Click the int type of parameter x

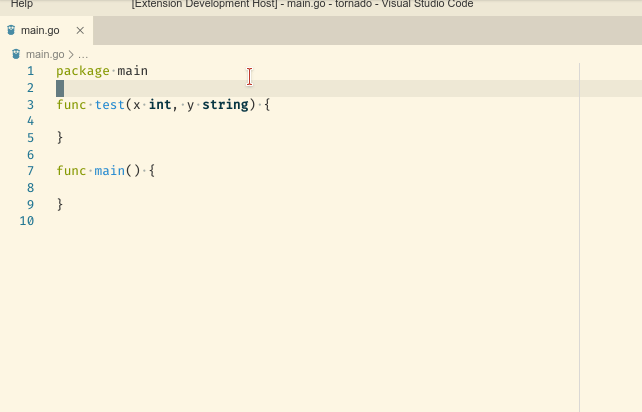pos(160,104)
